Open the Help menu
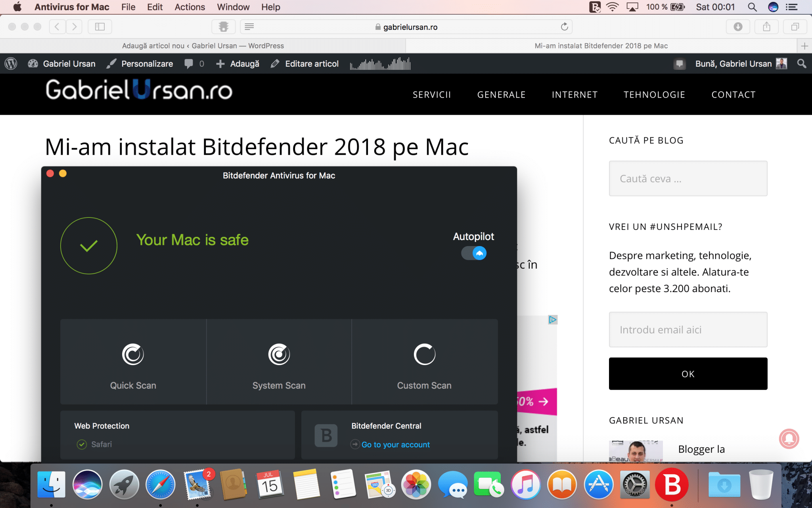This screenshot has width=812, height=508. [x=270, y=7]
